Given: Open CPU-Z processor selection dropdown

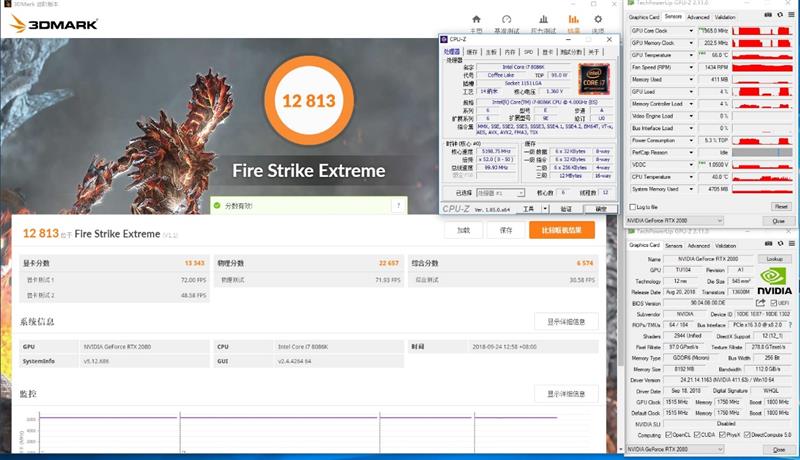Looking at the screenshot, I should pos(500,193).
